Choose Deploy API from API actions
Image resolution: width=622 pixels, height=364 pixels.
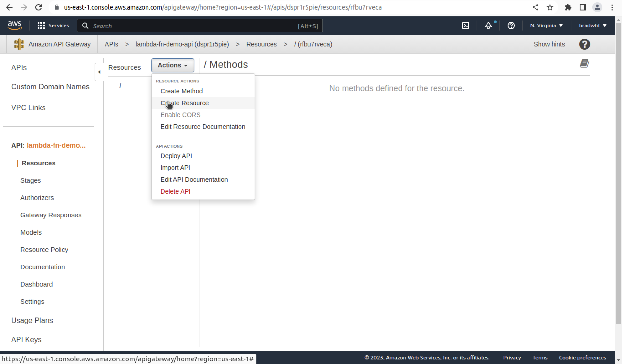[203, 156]
